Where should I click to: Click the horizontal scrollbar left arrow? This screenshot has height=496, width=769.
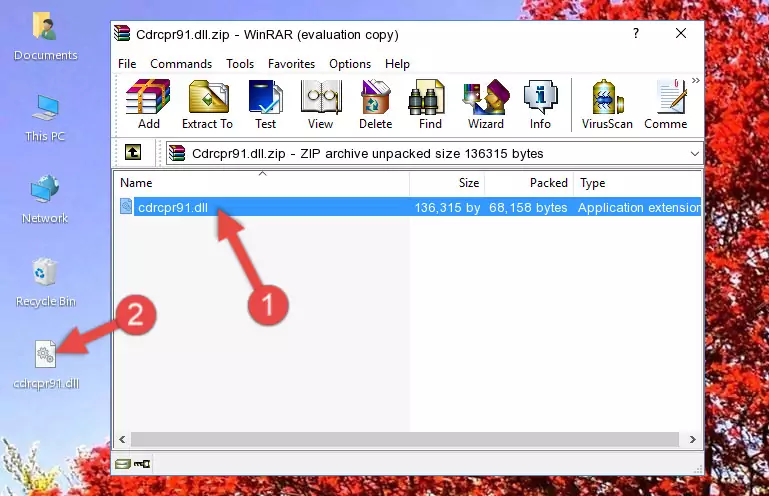122,439
